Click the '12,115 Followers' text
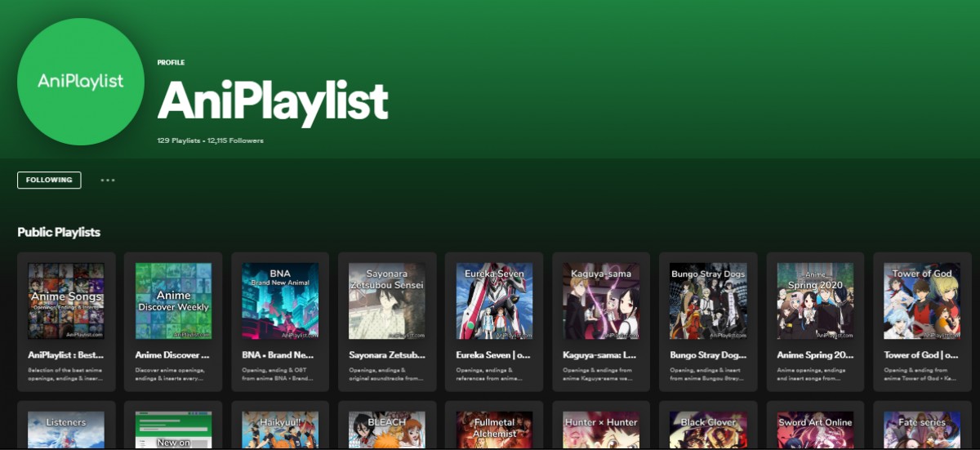 tap(236, 140)
